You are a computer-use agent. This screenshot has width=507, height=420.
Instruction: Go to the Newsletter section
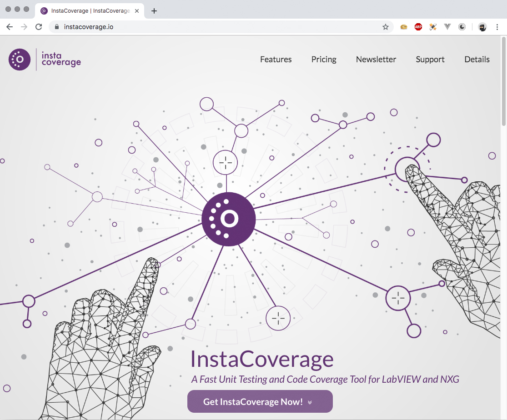(x=376, y=60)
